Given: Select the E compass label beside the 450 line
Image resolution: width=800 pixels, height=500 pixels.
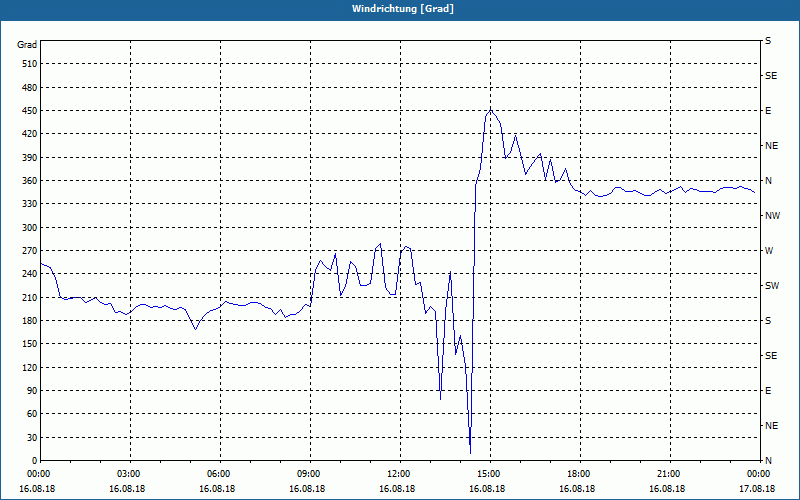Looking at the screenshot, I should pyautogui.click(x=768, y=111).
